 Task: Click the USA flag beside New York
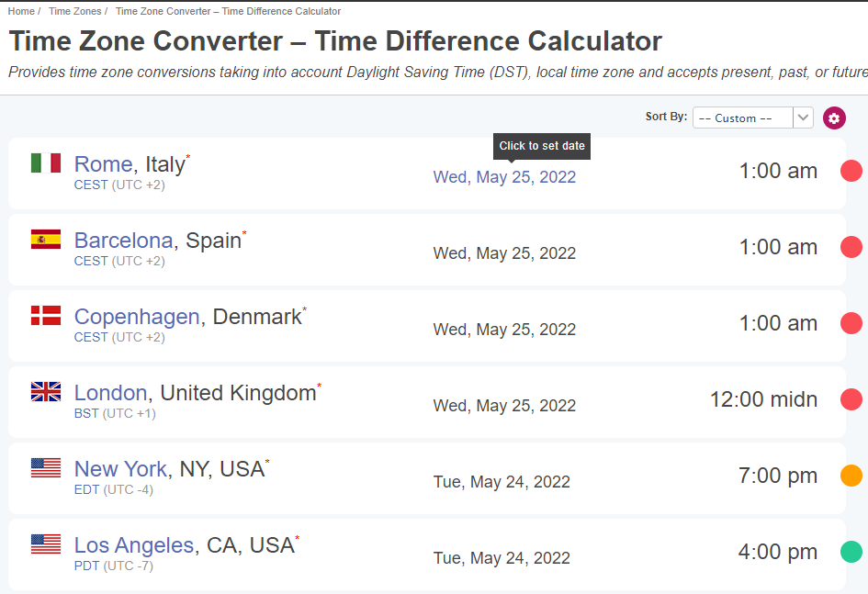coord(46,468)
